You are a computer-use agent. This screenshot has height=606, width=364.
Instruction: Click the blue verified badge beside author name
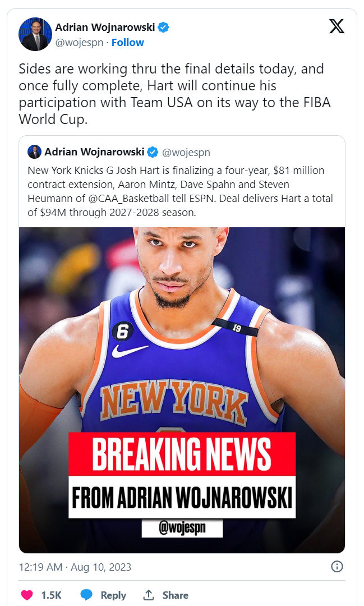163,27
